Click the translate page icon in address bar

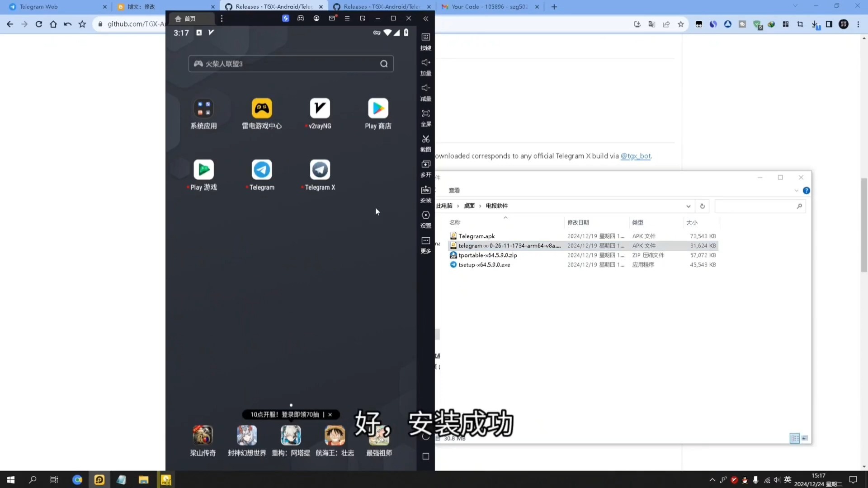pyautogui.click(x=652, y=24)
